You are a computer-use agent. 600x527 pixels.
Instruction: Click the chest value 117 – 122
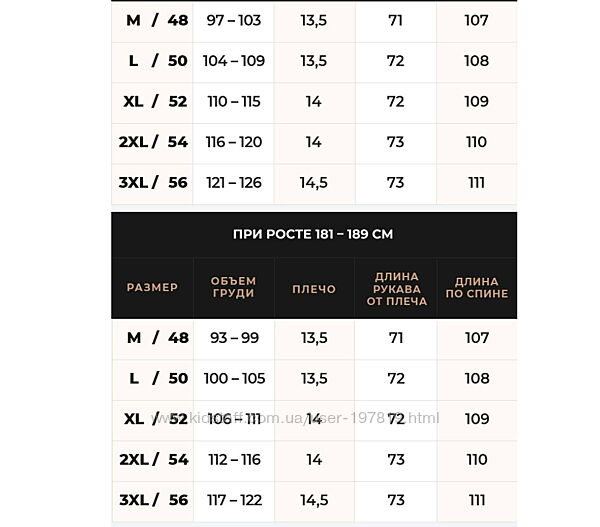[233, 499]
